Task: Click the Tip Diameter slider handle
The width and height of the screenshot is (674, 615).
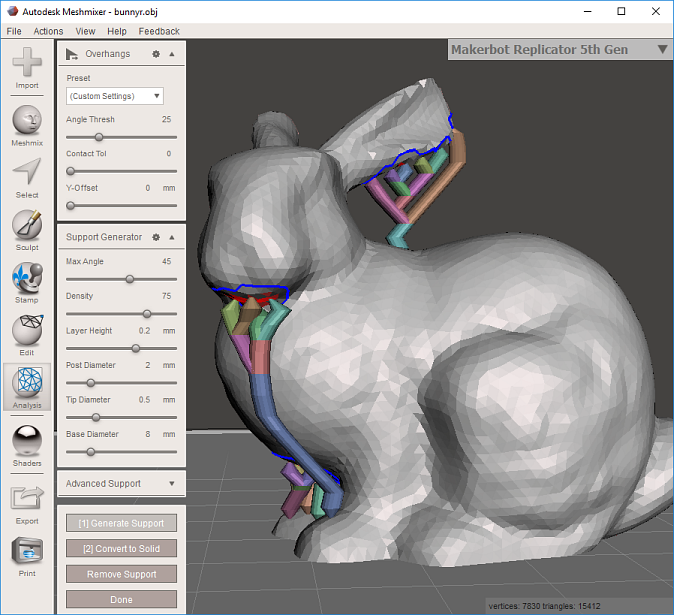Action: (96, 417)
